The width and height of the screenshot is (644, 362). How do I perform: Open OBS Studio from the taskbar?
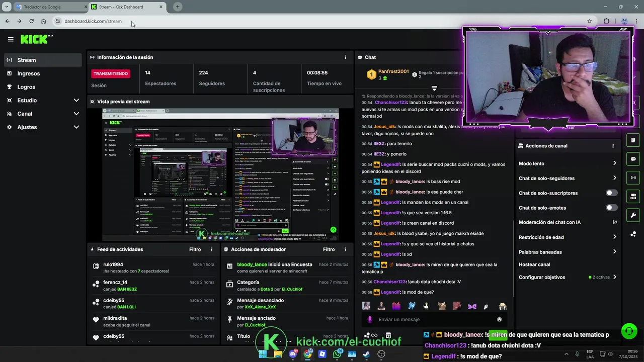coord(381,354)
